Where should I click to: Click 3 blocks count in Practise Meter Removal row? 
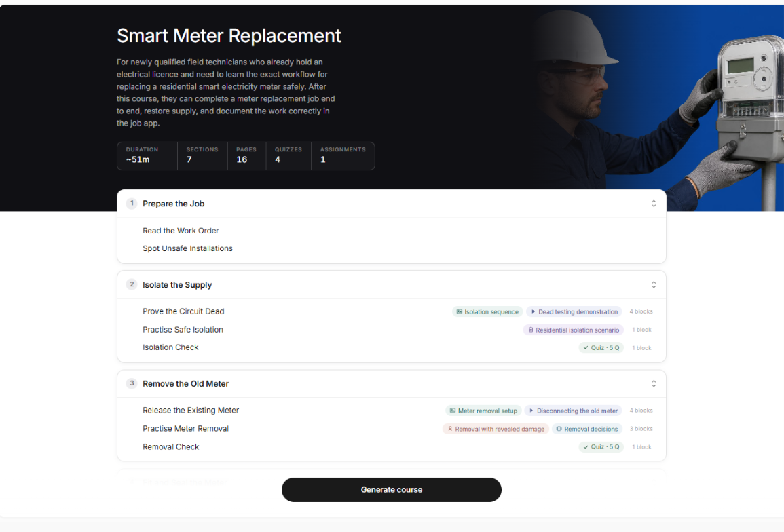click(x=641, y=429)
